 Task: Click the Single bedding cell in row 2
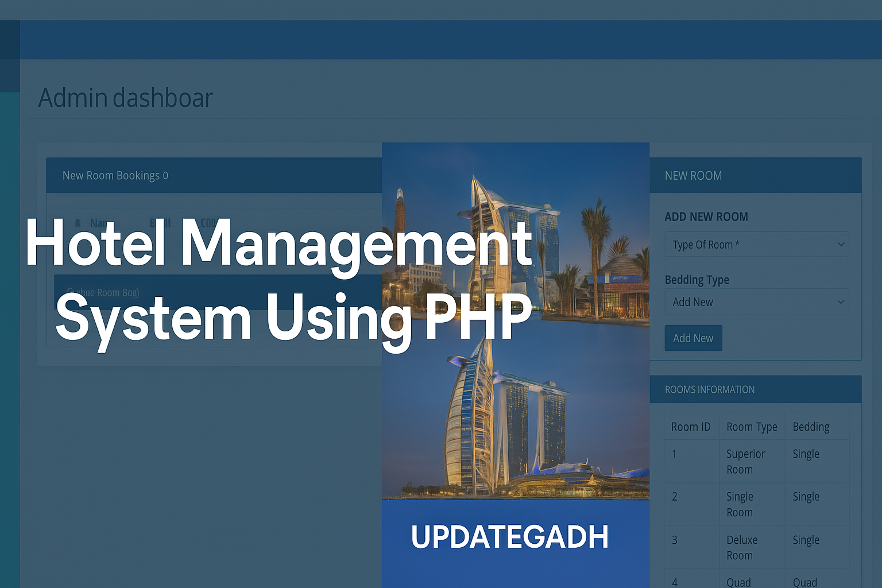pyautogui.click(x=817, y=504)
